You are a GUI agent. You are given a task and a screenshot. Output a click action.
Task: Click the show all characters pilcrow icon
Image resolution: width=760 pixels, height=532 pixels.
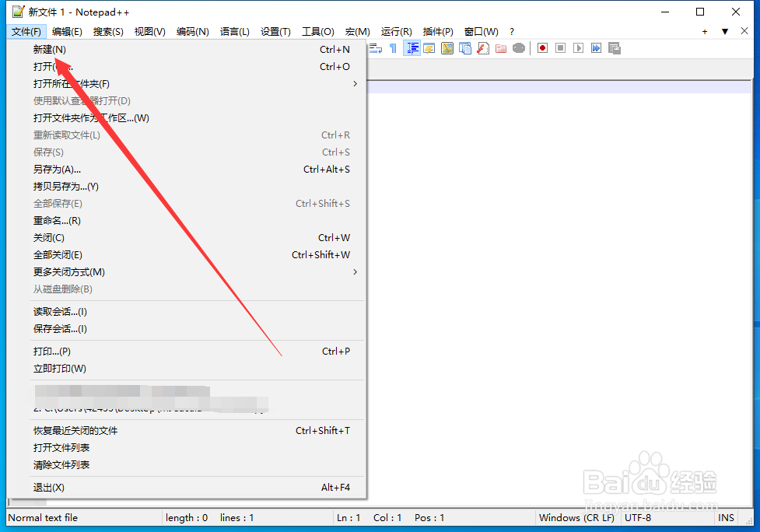pyautogui.click(x=393, y=48)
